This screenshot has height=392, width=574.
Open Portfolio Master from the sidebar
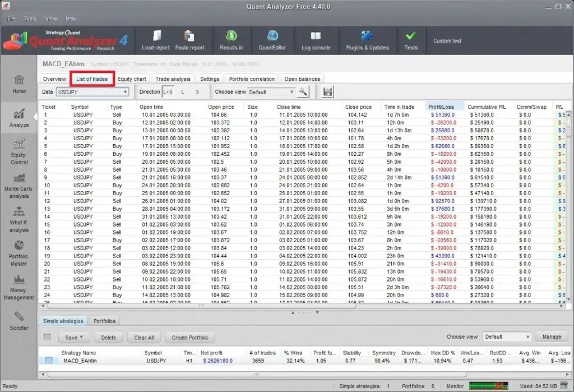(x=19, y=252)
